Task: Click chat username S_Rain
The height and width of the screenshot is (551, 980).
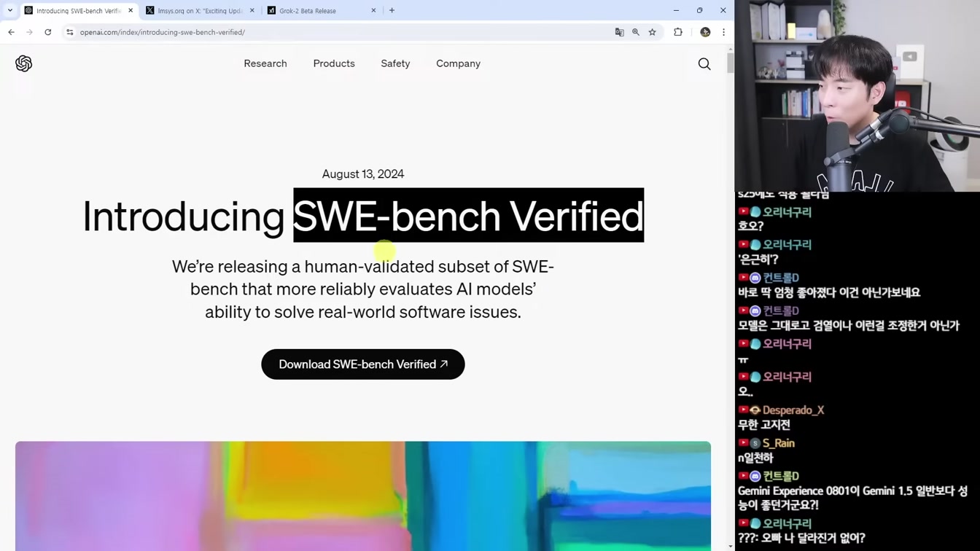Action: pos(779,443)
